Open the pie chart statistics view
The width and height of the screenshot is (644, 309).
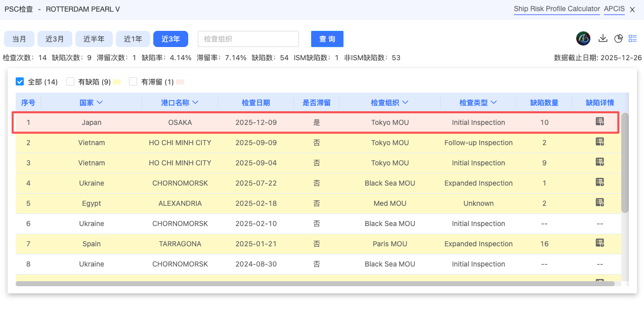coord(618,38)
